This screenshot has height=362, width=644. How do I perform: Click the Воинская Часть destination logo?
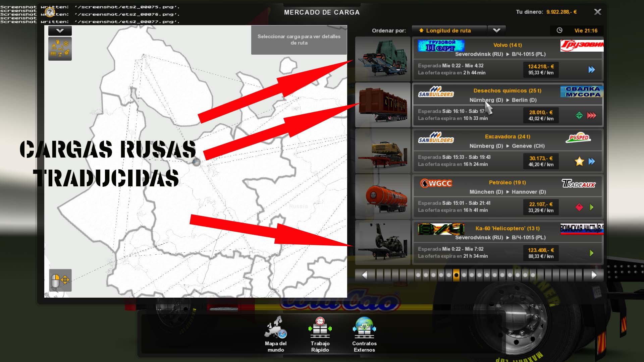point(582,229)
